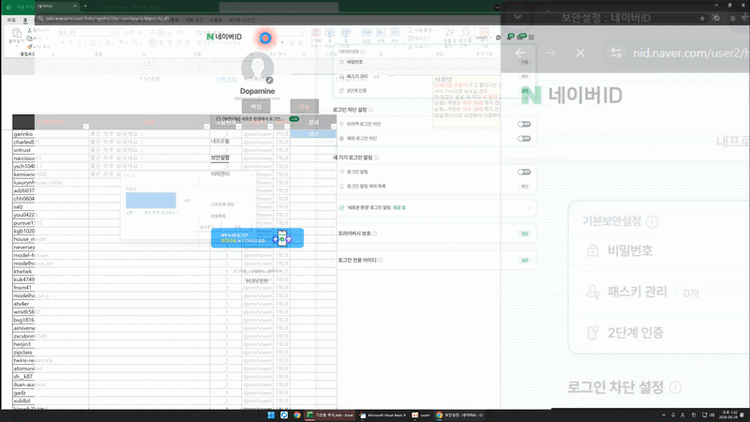
Task: Expand the 새로운 환경 로그인 알림 chevron
Action: click(529, 208)
